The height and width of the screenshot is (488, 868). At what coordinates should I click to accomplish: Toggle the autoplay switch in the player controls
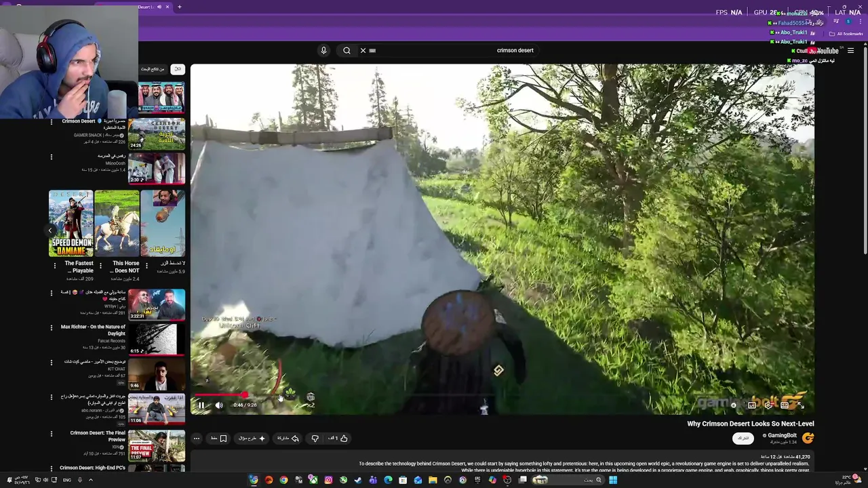tap(733, 405)
